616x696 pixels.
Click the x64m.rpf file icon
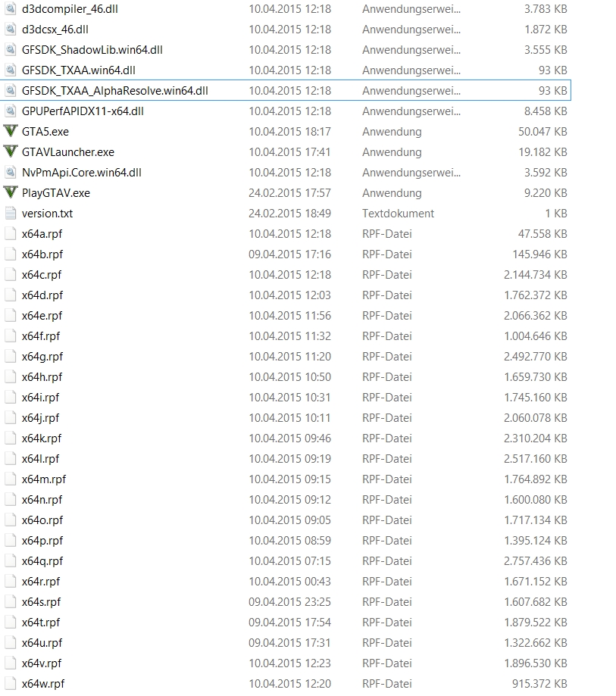(10, 479)
